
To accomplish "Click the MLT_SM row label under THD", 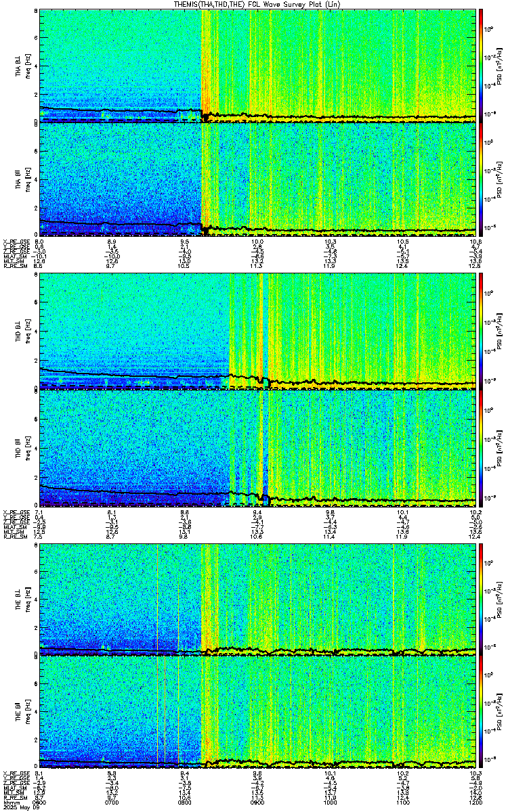I will click(x=14, y=532).
